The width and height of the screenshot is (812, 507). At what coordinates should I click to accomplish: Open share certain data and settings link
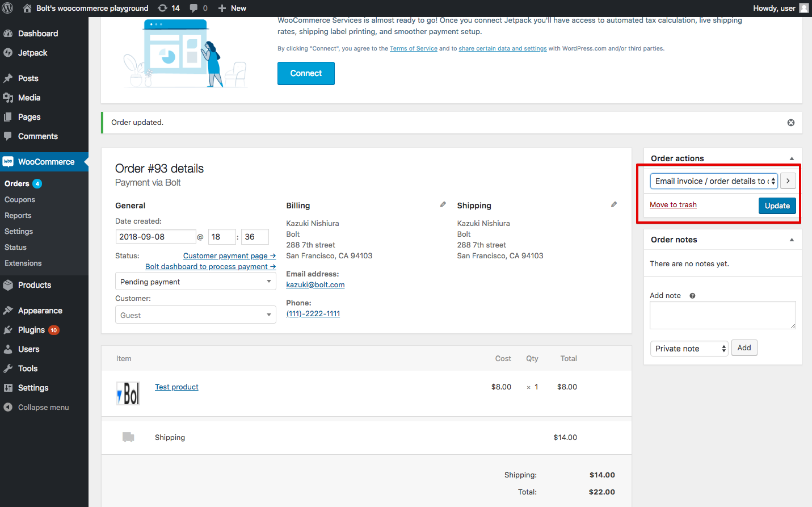point(503,49)
